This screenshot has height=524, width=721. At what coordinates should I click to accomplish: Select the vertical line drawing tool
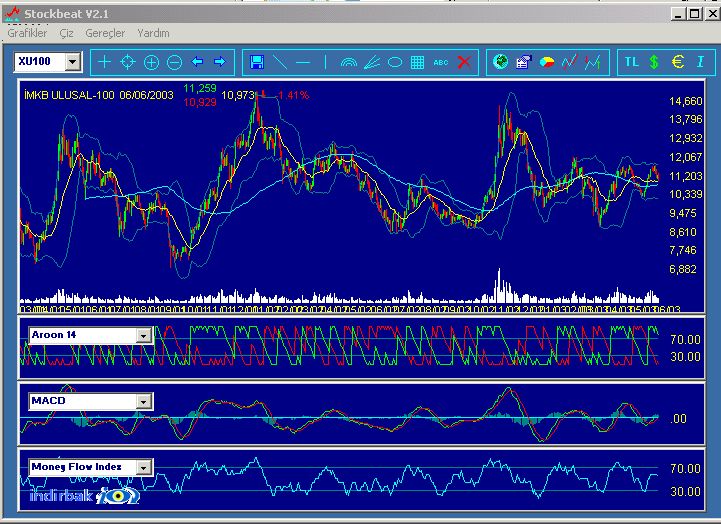[x=325, y=62]
